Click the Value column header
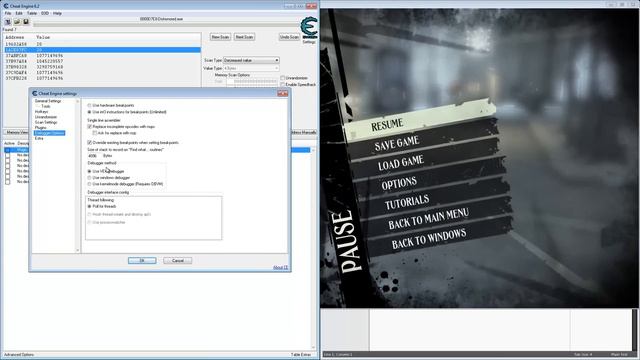This screenshot has height=360, width=640. tap(43, 37)
